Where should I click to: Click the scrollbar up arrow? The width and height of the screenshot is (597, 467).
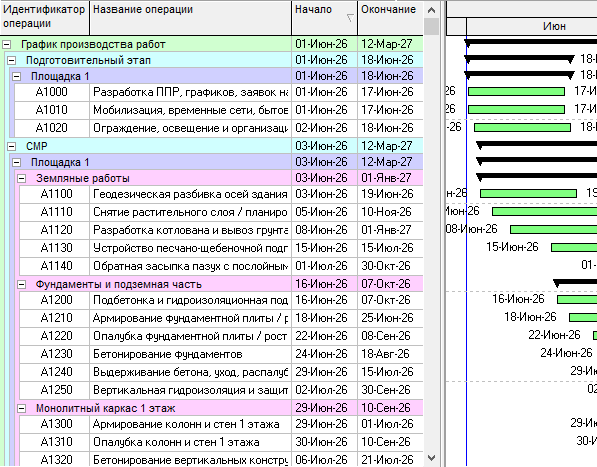coord(431,10)
